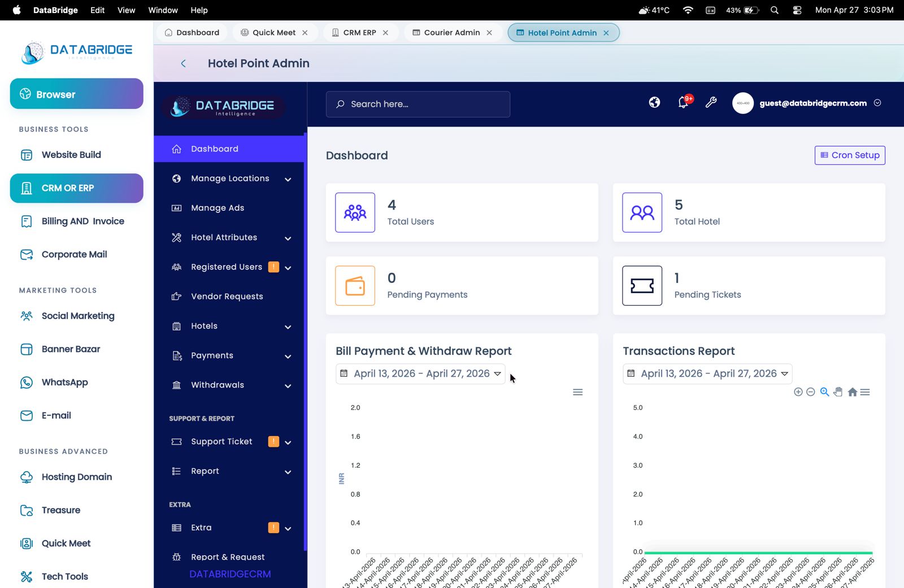Open Hosting Domain

76,477
